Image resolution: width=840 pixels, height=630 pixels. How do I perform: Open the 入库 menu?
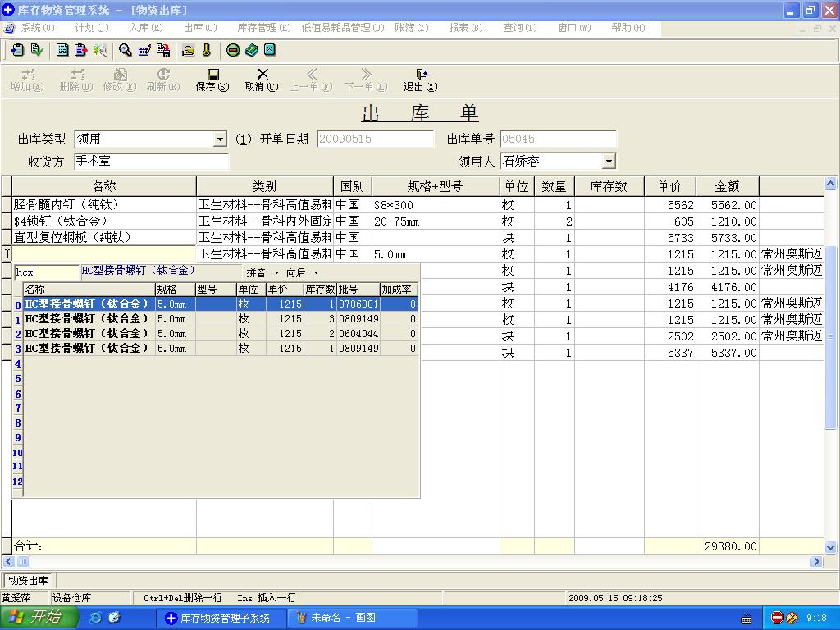click(x=146, y=28)
